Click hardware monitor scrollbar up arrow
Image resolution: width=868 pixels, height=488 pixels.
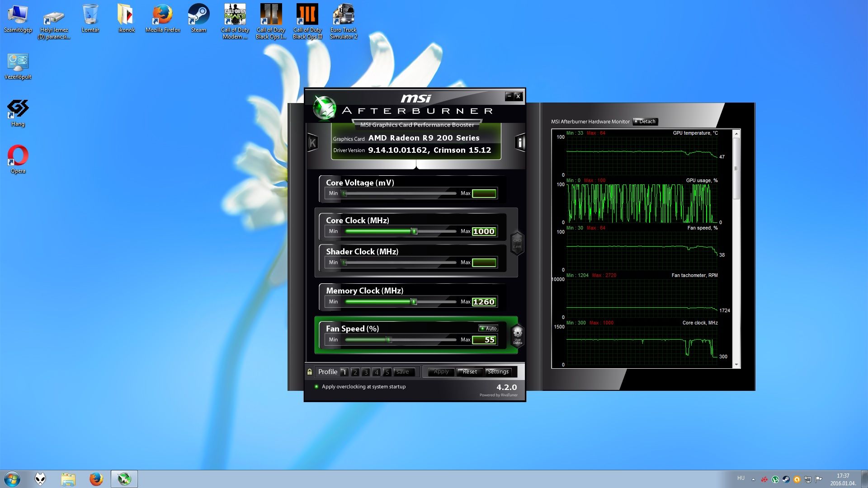pyautogui.click(x=736, y=134)
